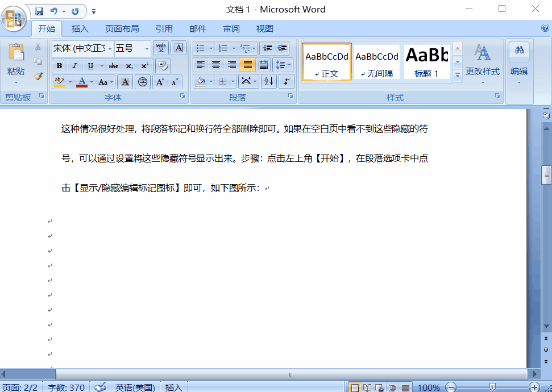Click the Enclosed Character 字 icon
This screenshot has width=552, height=392.
click(142, 82)
